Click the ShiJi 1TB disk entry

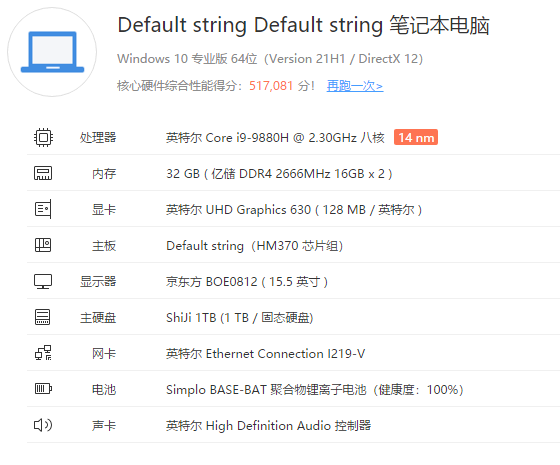pos(239,318)
